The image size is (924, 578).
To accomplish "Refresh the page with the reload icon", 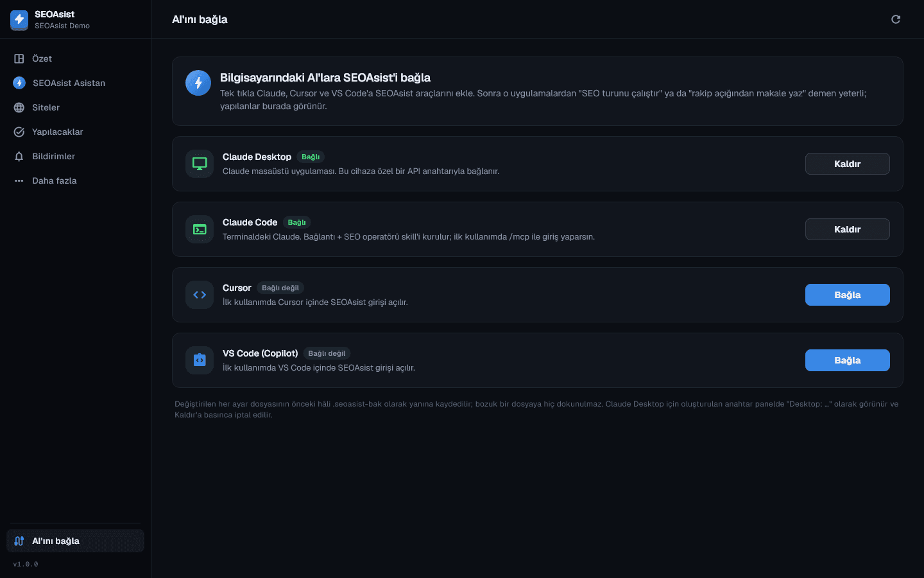I will point(896,19).
